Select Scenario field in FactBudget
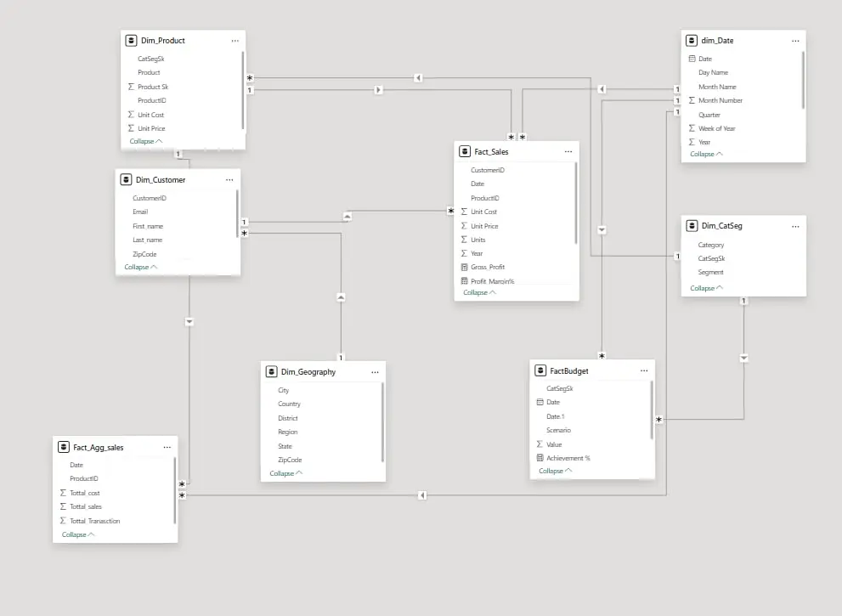The width and height of the screenshot is (842, 616). tap(558, 430)
